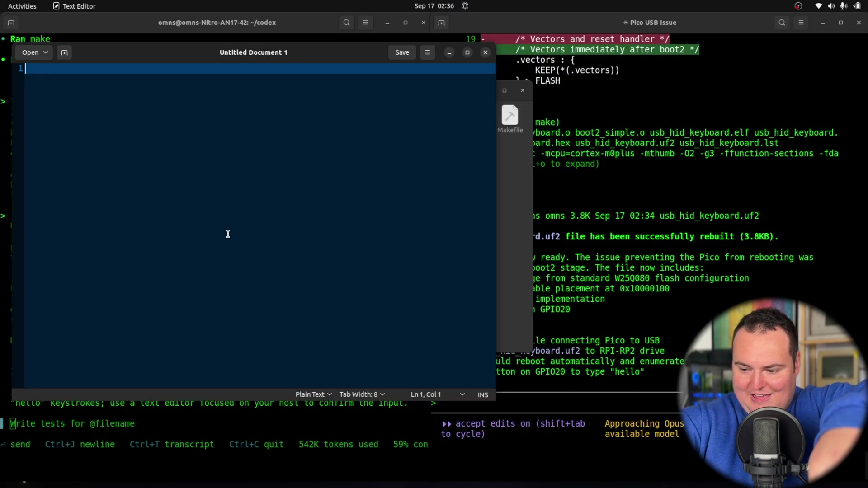Maximize the file browser window behind
The height and width of the screenshot is (488, 868).
pos(505,90)
